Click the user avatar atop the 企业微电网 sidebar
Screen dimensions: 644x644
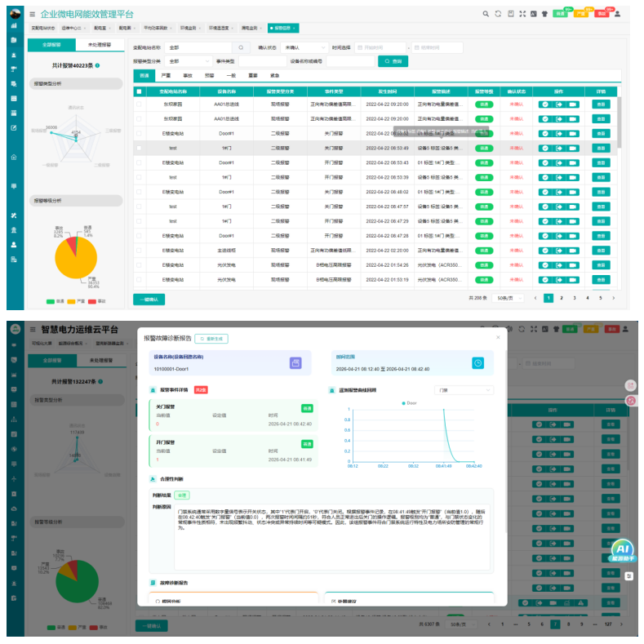click(x=16, y=14)
